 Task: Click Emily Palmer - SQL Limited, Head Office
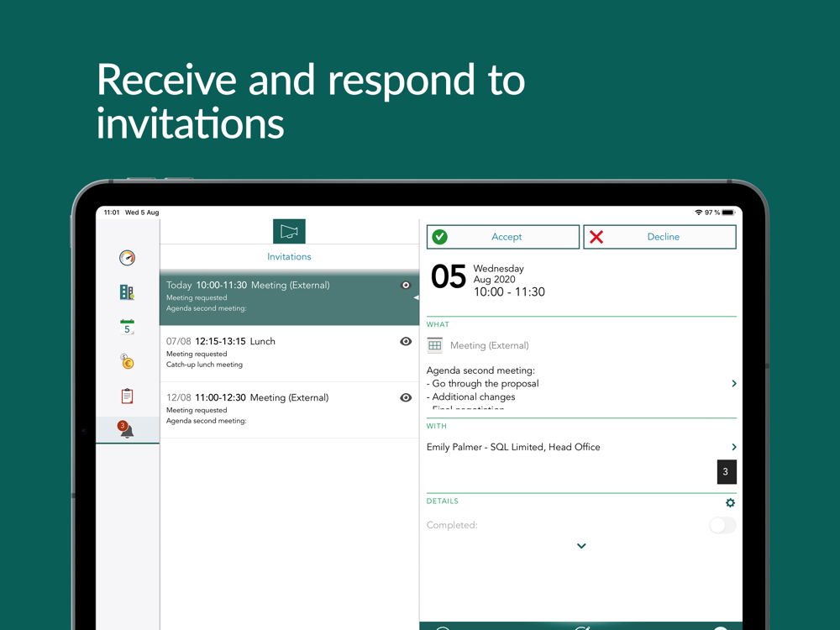tap(513, 447)
